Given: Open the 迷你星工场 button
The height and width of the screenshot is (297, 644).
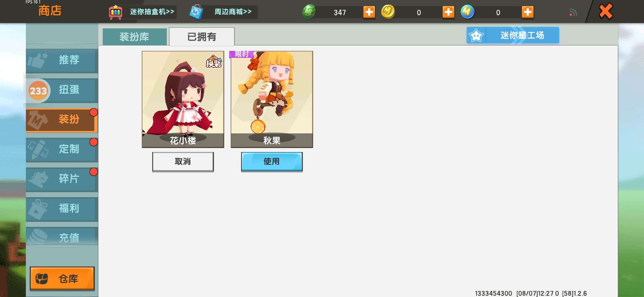Looking at the screenshot, I should coord(513,35).
